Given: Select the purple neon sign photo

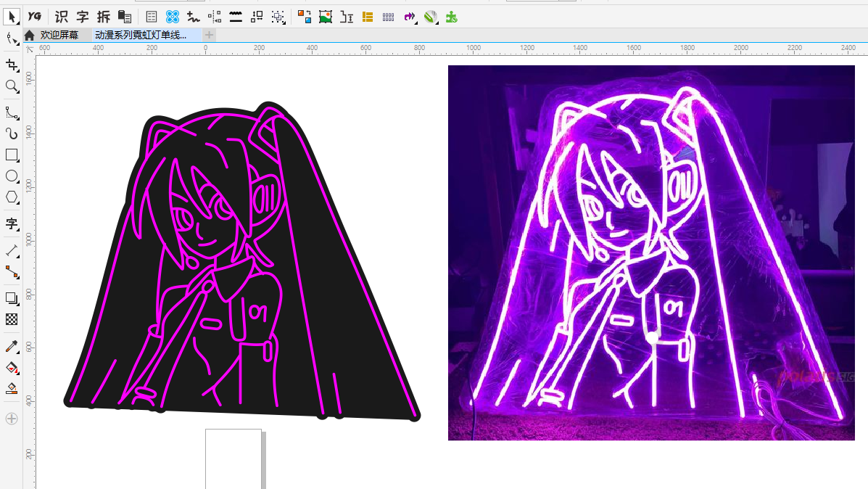Looking at the screenshot, I should [x=651, y=252].
